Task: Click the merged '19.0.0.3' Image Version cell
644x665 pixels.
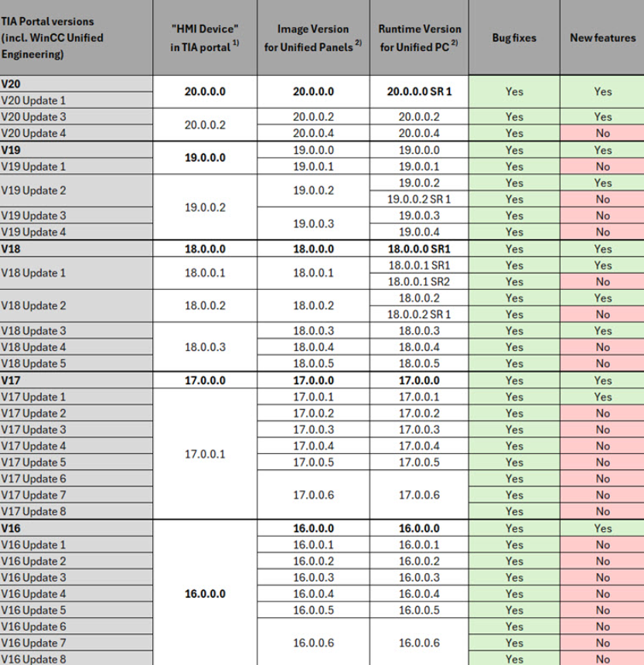Action: pos(313,223)
